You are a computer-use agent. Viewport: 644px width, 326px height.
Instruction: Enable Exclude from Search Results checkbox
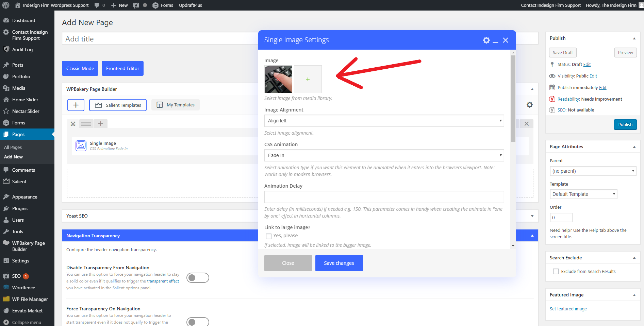556,271
